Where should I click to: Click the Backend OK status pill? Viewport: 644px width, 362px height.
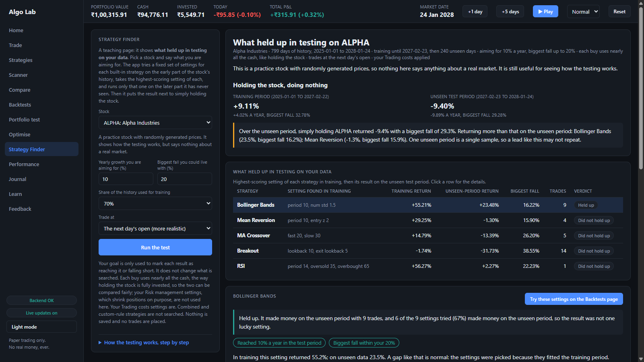click(41, 300)
